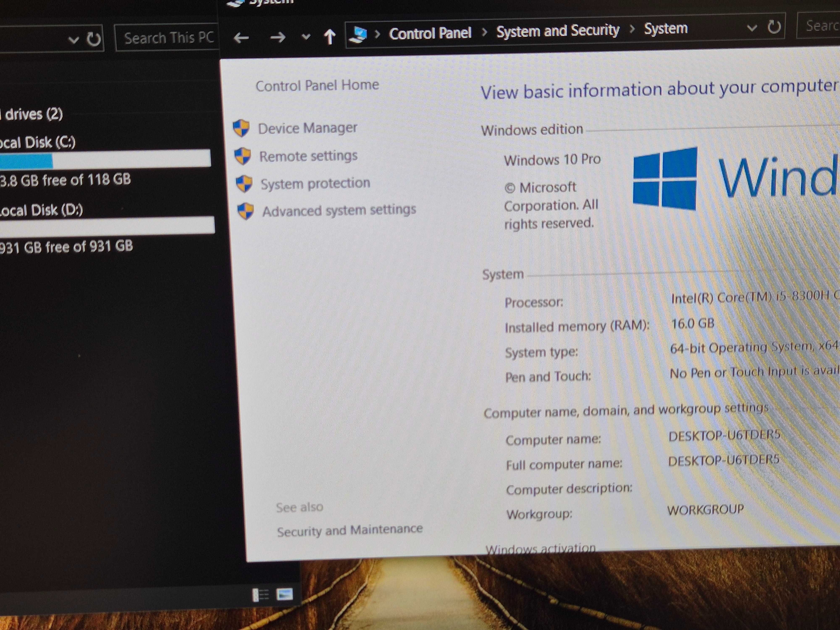Image resolution: width=840 pixels, height=630 pixels.
Task: Click Control Panel in the breadcrumb path
Action: click(430, 33)
